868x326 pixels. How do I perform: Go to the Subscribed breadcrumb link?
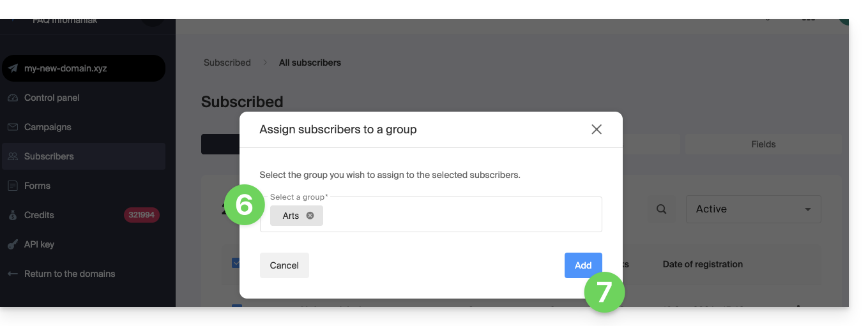tap(227, 63)
